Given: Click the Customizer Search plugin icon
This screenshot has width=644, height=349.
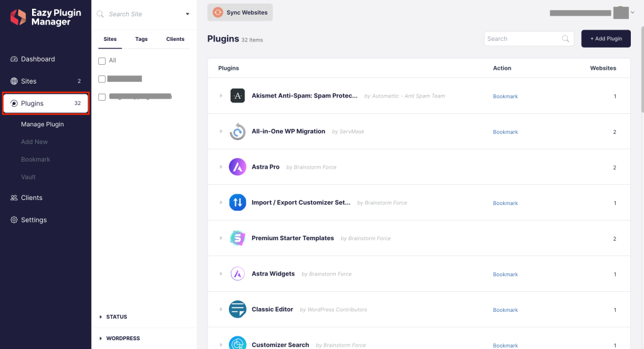Looking at the screenshot, I should 237,344.
